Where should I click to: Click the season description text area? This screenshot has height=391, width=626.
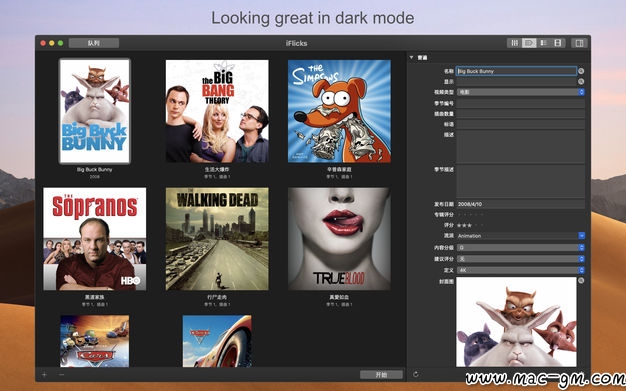tap(521, 181)
